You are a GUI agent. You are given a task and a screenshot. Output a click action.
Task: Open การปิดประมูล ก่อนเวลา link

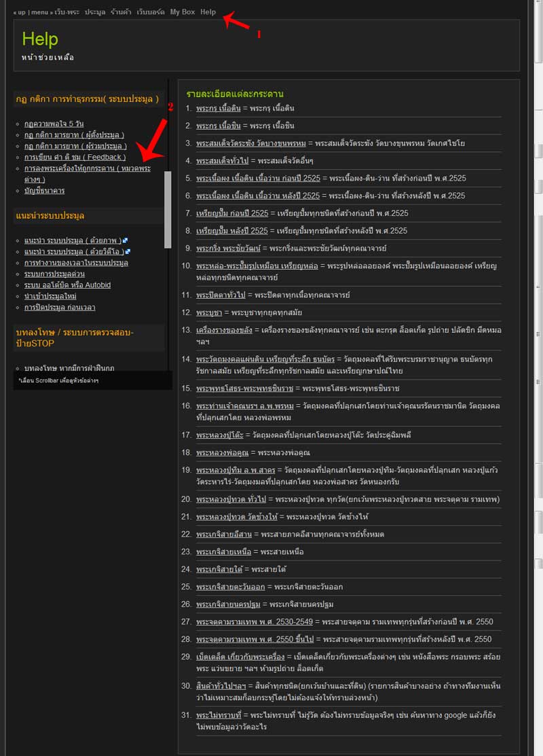pyautogui.click(x=60, y=307)
